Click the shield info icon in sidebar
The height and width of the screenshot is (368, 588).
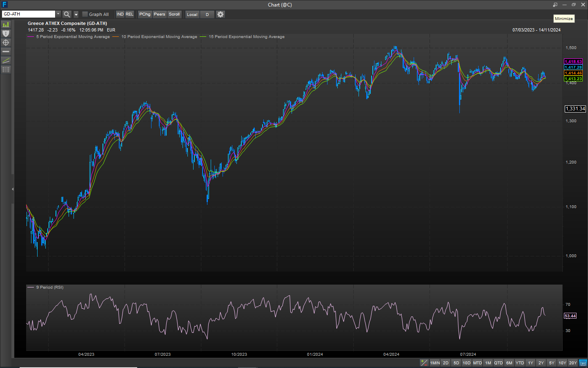coord(6,34)
